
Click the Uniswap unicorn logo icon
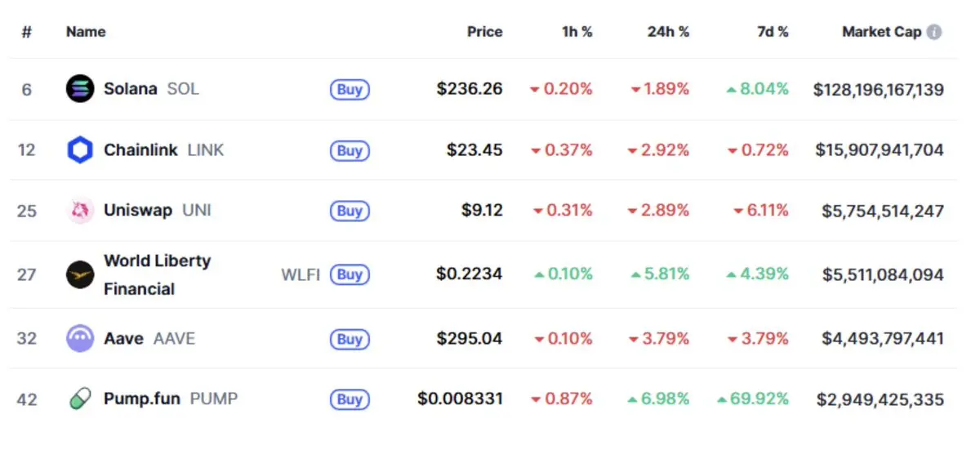[x=80, y=211]
